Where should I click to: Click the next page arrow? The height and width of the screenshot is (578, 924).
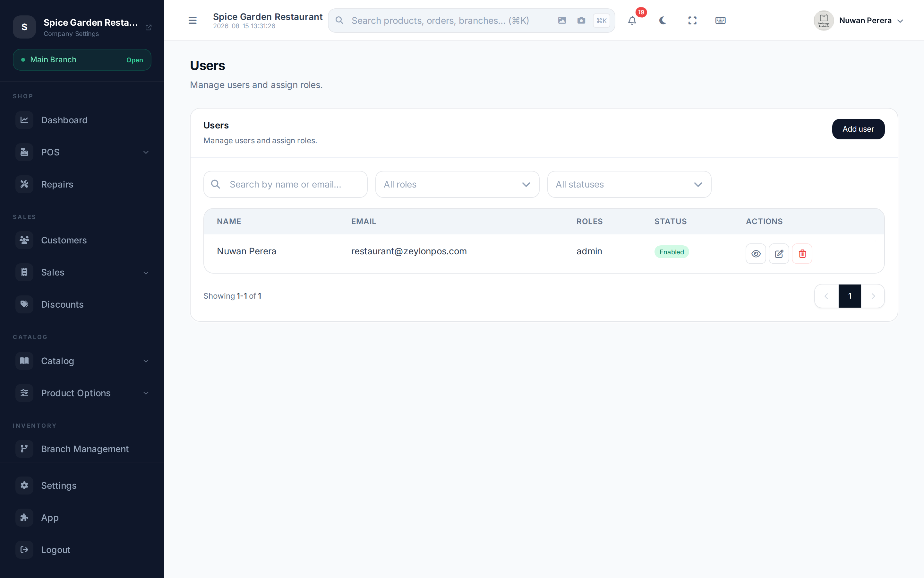pos(873,296)
